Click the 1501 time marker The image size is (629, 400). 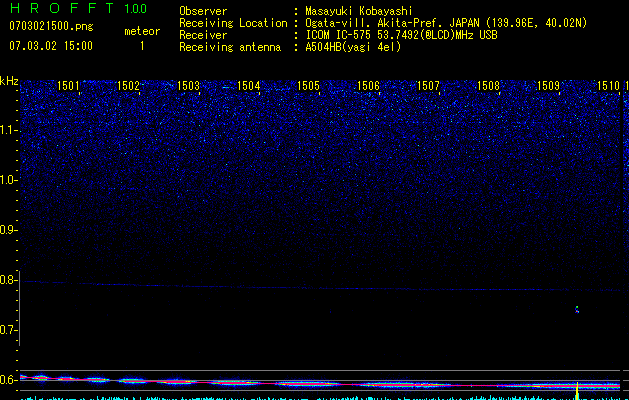[68, 86]
